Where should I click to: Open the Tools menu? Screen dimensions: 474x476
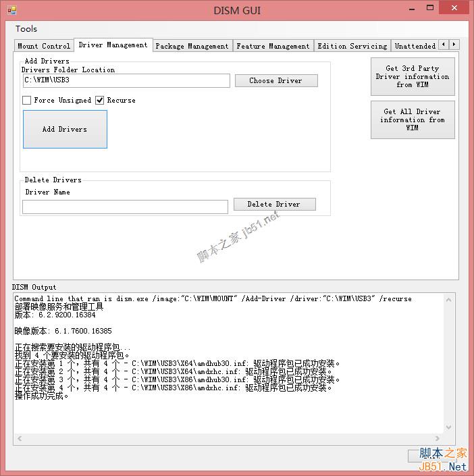point(26,29)
